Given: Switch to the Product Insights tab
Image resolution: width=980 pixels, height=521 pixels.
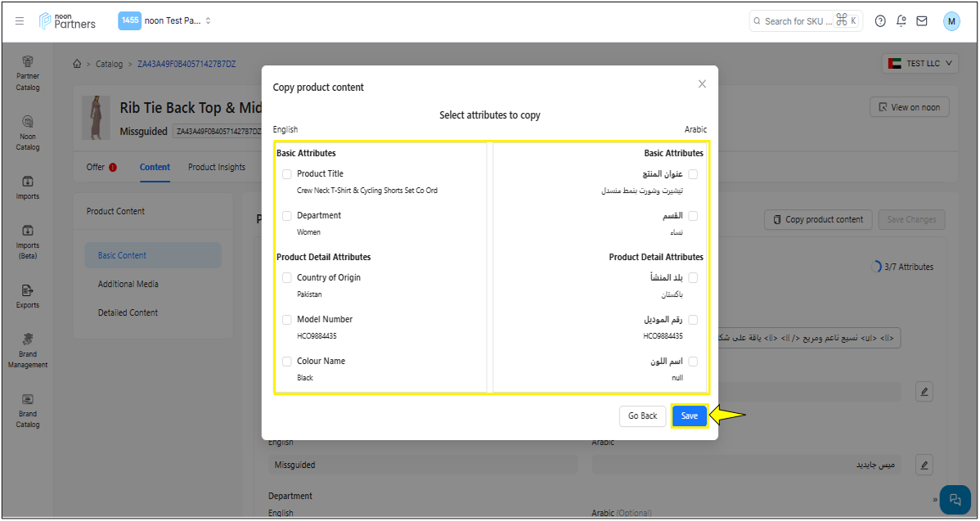Looking at the screenshot, I should (217, 167).
